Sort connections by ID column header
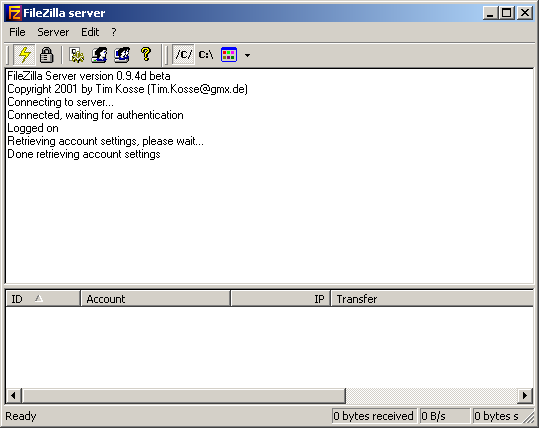The width and height of the screenshot is (539, 428). pyautogui.click(x=43, y=298)
